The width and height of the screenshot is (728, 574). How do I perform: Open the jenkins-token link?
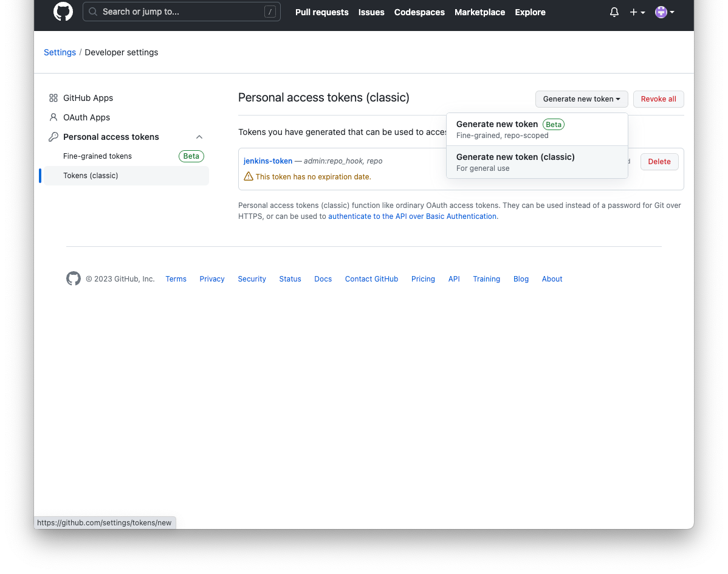coord(268,161)
